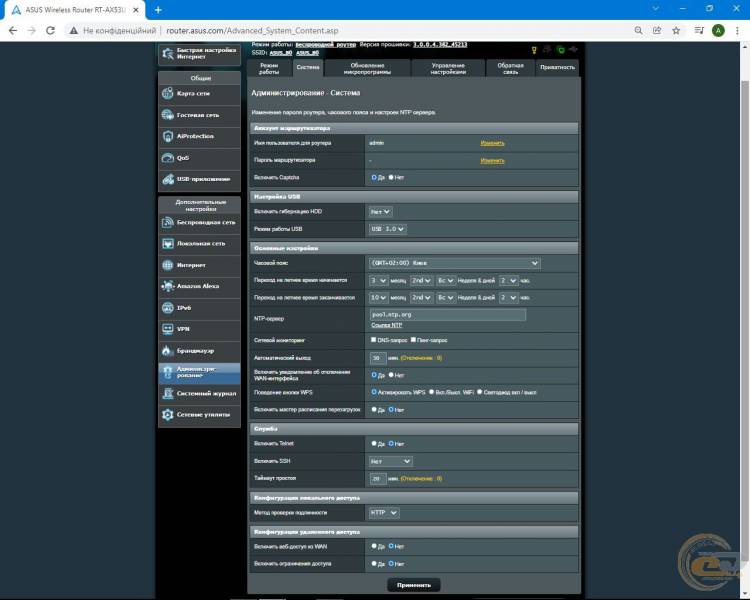
Task: Select the Система tab
Action: click(x=308, y=68)
